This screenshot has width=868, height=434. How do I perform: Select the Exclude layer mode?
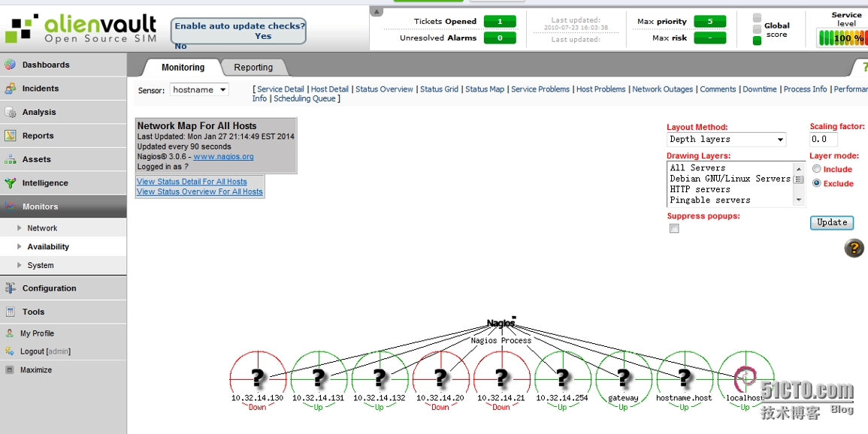coord(816,183)
